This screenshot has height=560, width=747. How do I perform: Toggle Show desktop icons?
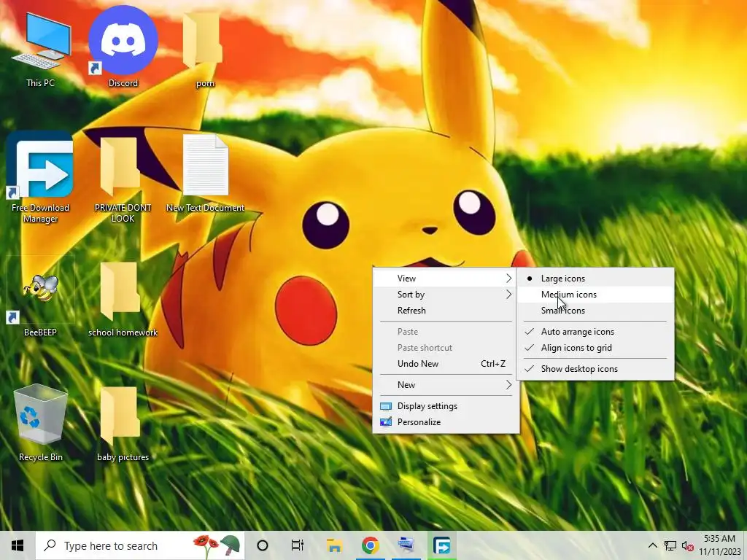tap(595, 368)
